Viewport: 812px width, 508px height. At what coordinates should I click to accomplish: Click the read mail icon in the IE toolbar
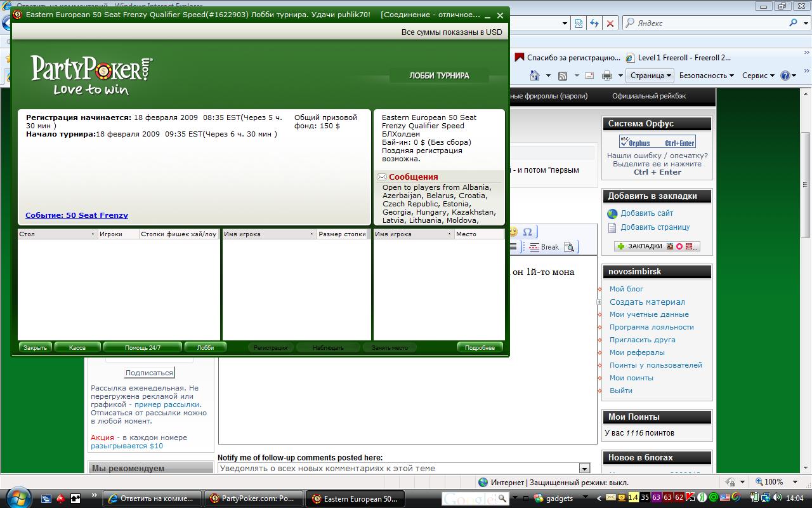click(589, 76)
